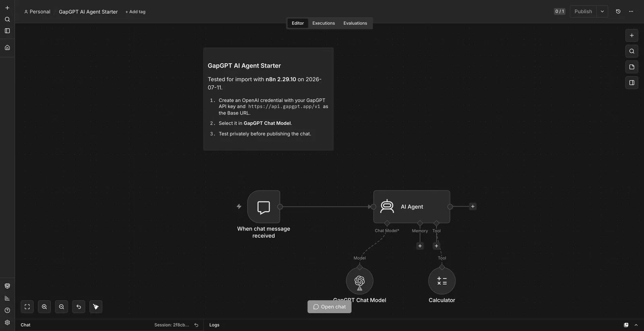Image resolution: width=644 pixels, height=331 pixels.
Task: Switch to the Evaluations tab
Action: point(355,23)
